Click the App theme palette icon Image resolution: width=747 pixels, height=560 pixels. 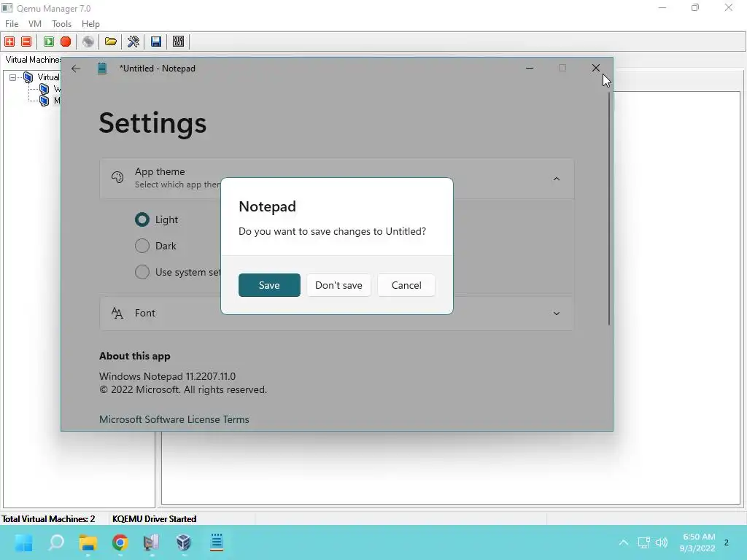pyautogui.click(x=117, y=178)
